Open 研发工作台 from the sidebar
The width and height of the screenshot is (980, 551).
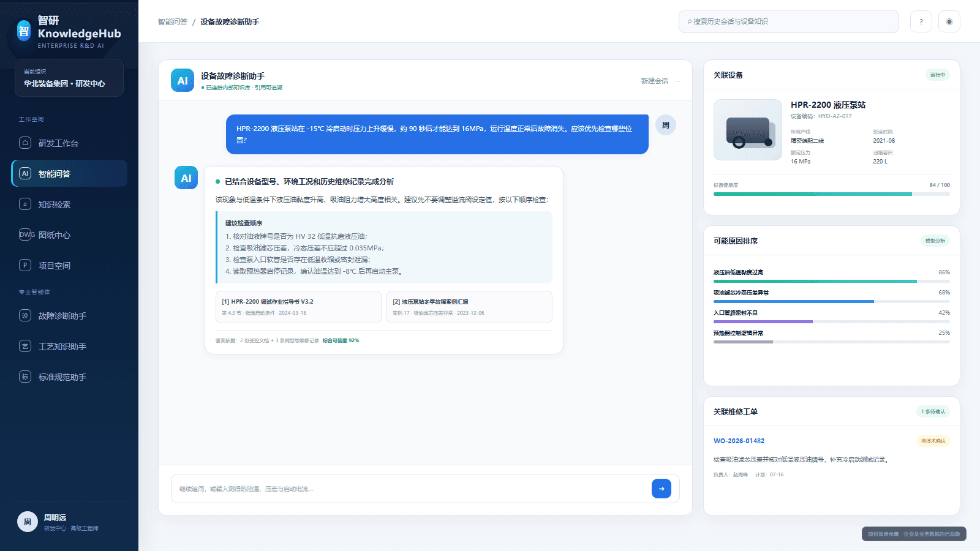69,143
